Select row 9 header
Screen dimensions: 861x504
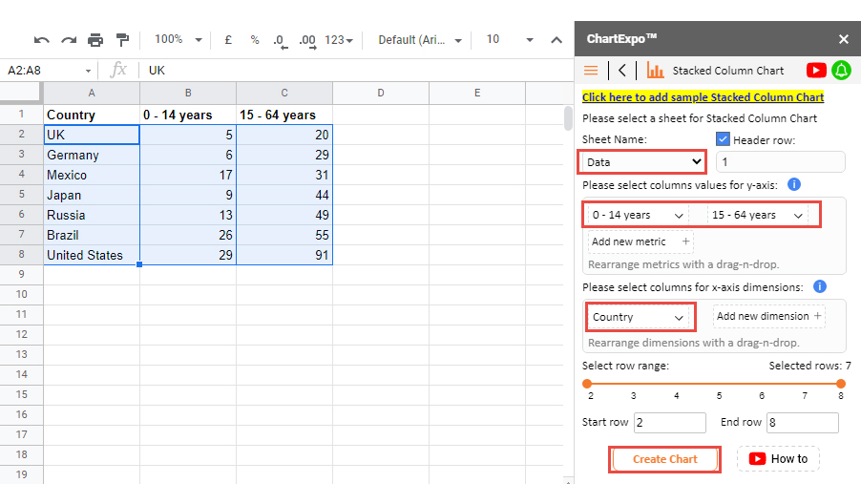point(21,275)
